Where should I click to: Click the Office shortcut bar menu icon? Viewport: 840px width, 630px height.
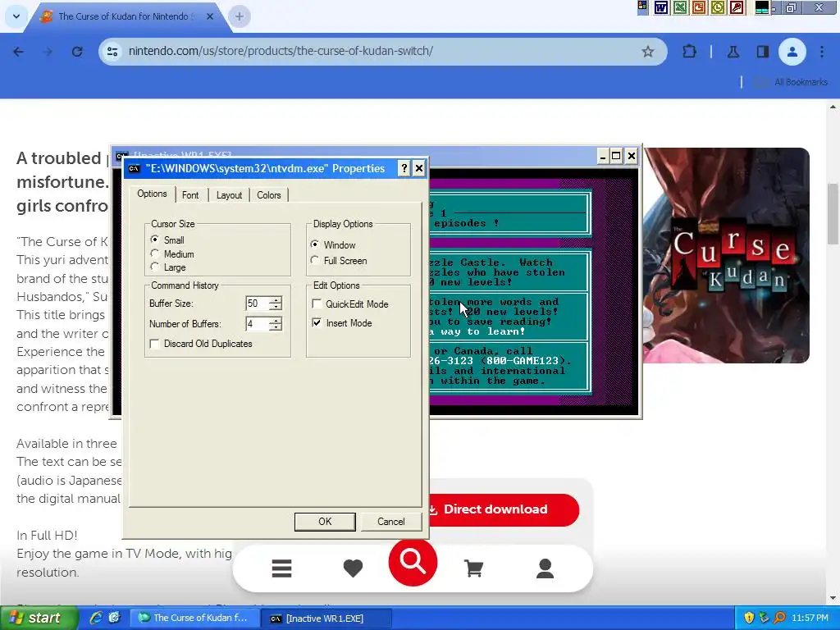642,7
